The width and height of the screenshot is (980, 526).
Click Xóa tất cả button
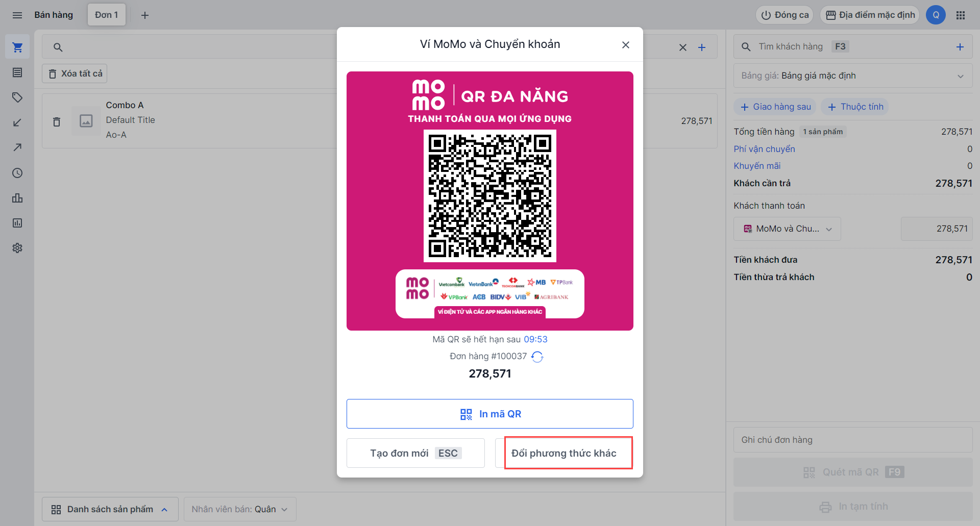75,74
